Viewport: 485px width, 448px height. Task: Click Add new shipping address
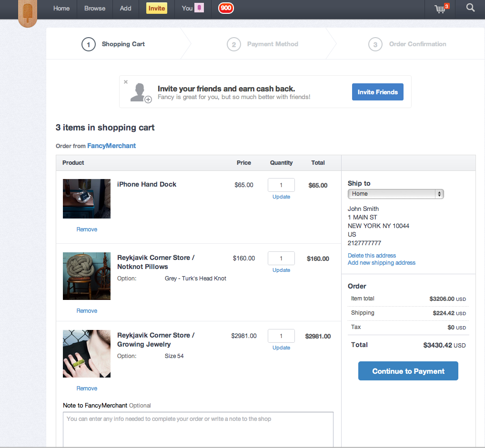pos(382,262)
